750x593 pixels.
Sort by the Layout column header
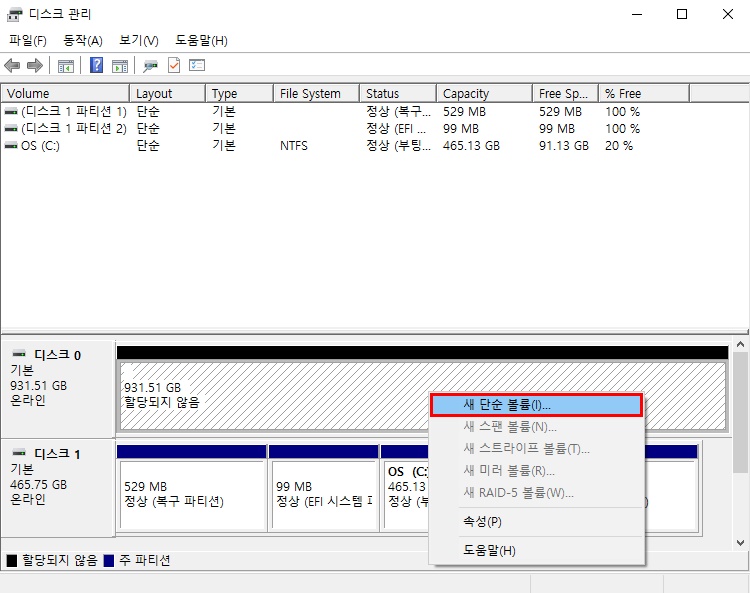click(167, 94)
